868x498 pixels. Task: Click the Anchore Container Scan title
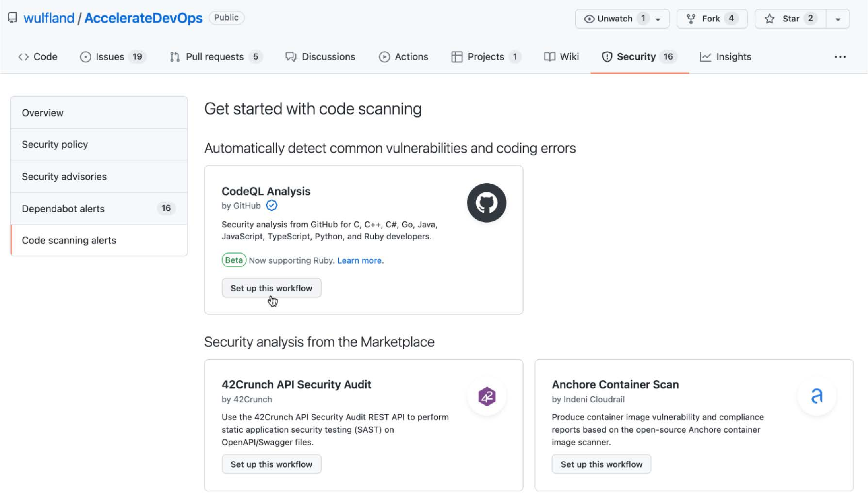click(615, 384)
